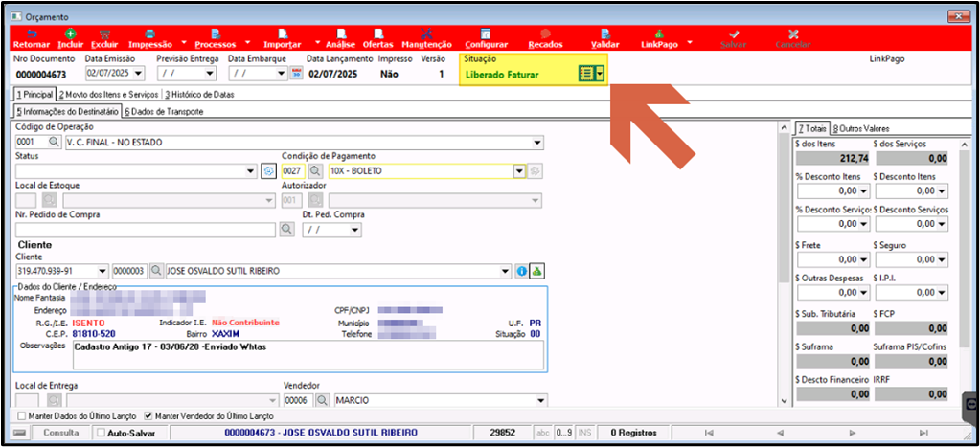This screenshot has width=980, height=447.
Task: Open the Configurar toolbar icon
Action: (x=486, y=34)
